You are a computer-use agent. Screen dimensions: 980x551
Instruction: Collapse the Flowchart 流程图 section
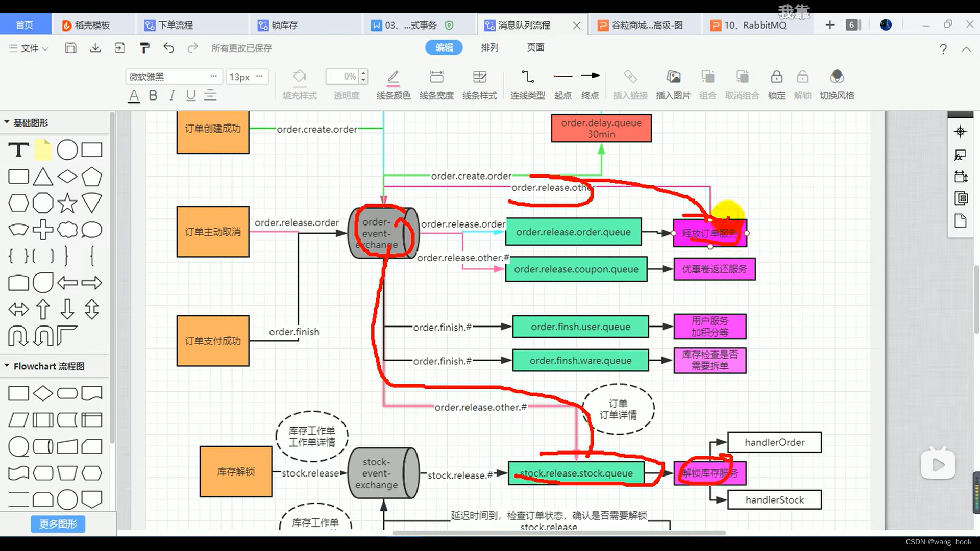(x=7, y=366)
